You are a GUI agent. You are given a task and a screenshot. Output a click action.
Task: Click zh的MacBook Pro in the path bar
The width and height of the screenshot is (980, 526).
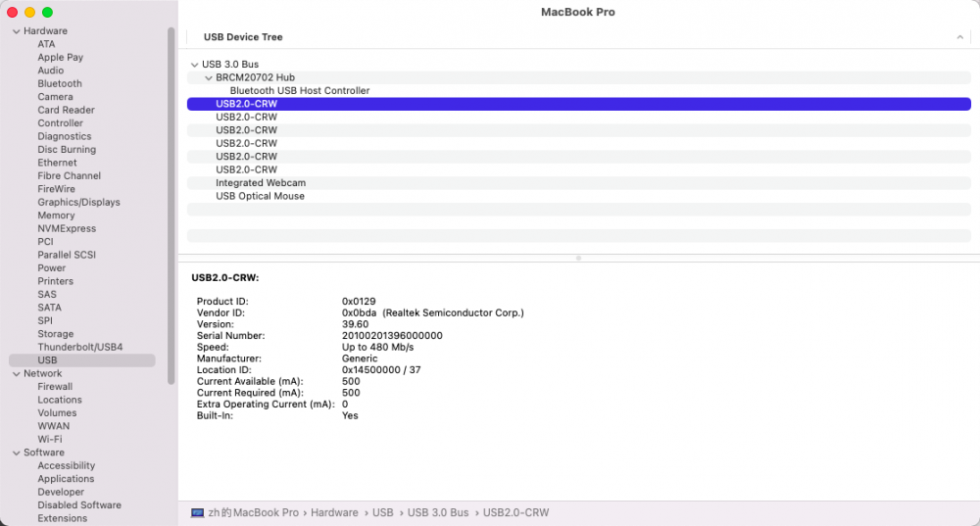253,513
